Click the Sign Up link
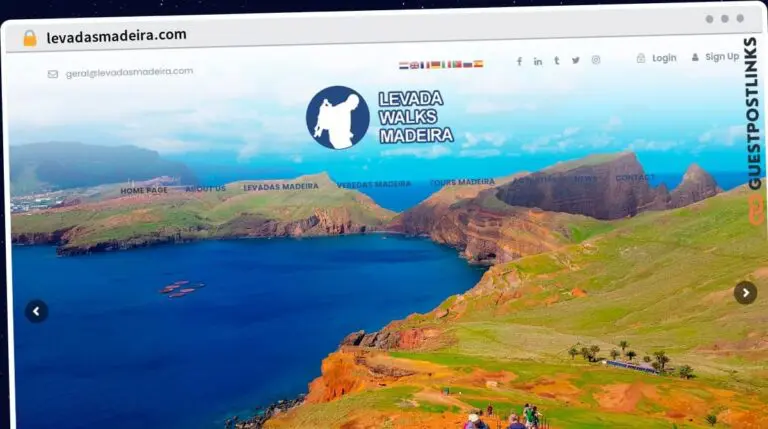The width and height of the screenshot is (768, 429). click(x=722, y=57)
